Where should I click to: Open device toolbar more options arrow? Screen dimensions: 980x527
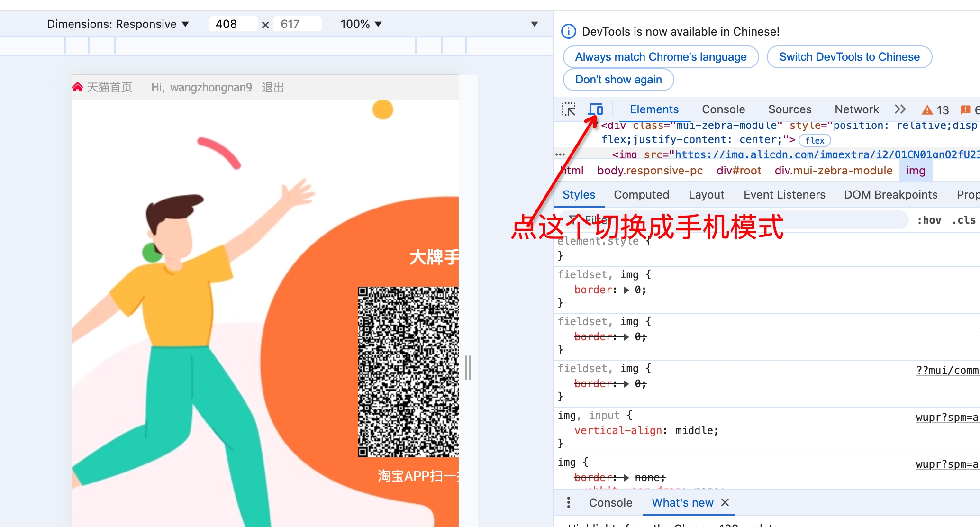pyautogui.click(x=535, y=24)
